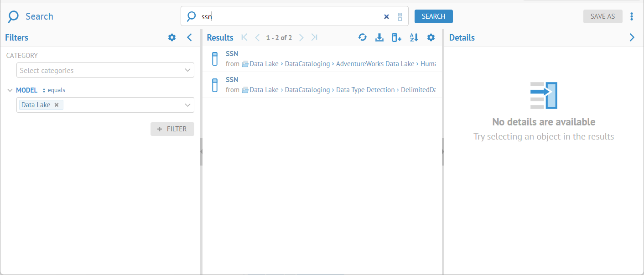The height and width of the screenshot is (275, 644).
Task: Open the search options icon beside clear
Action: click(x=400, y=16)
